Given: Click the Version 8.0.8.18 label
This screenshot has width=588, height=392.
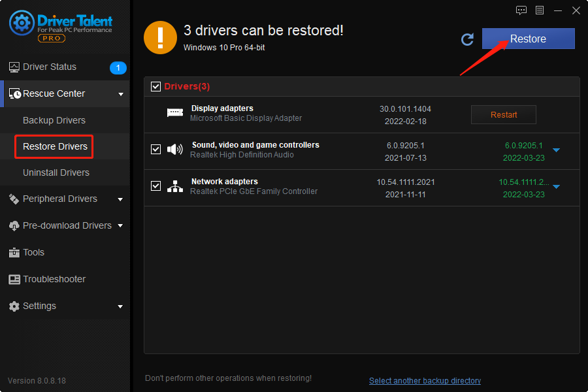Looking at the screenshot, I should pos(37,381).
